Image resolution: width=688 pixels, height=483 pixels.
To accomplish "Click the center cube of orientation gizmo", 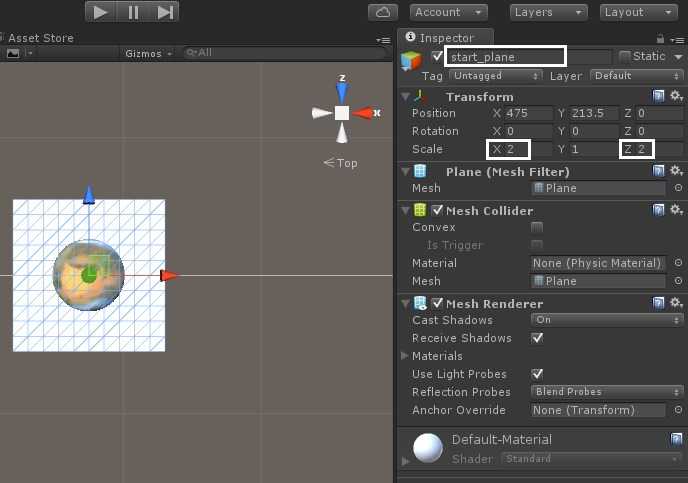I will (342, 113).
